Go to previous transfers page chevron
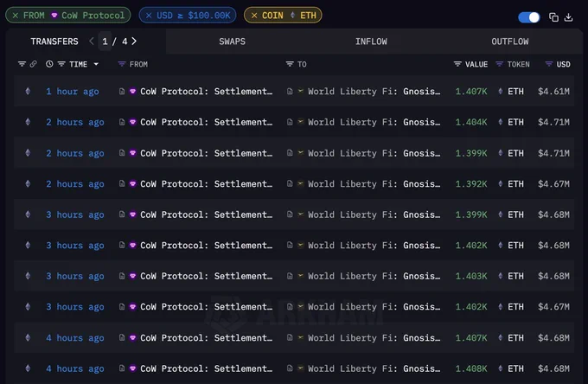Image resolution: width=588 pixels, height=384 pixels. pos(92,42)
